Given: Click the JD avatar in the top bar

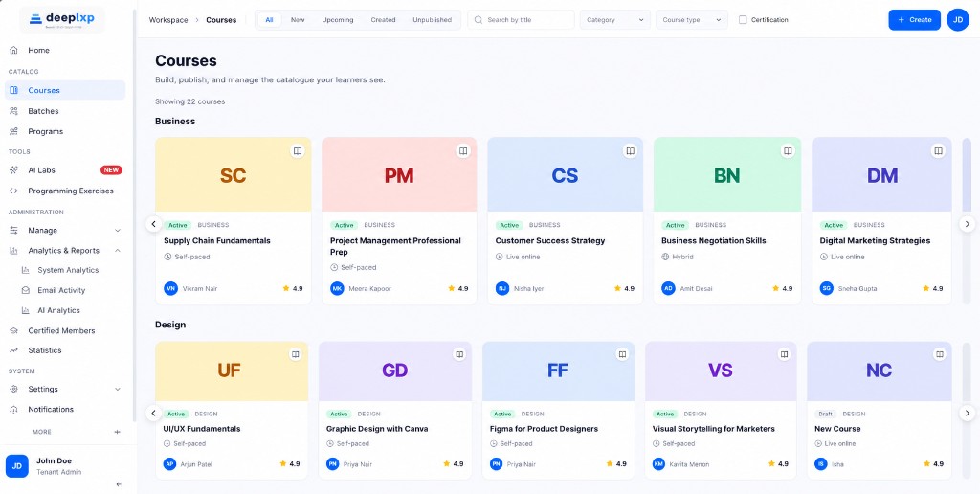Looking at the screenshot, I should coord(957,20).
